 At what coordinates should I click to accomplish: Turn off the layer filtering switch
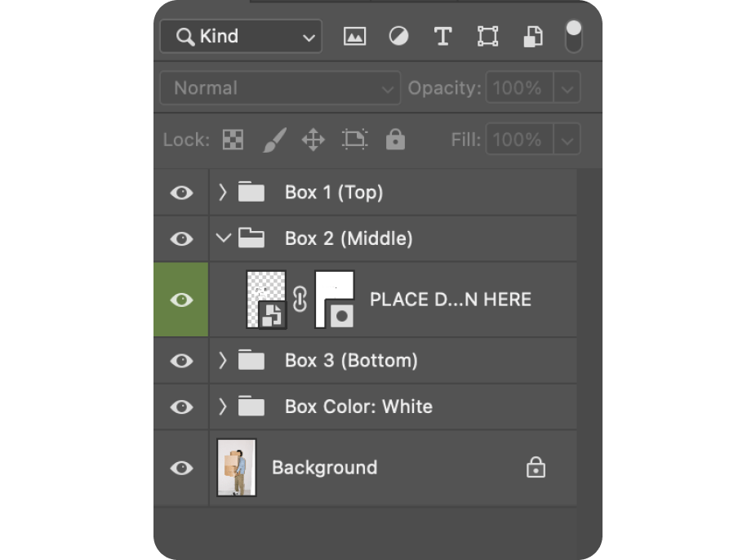573,36
